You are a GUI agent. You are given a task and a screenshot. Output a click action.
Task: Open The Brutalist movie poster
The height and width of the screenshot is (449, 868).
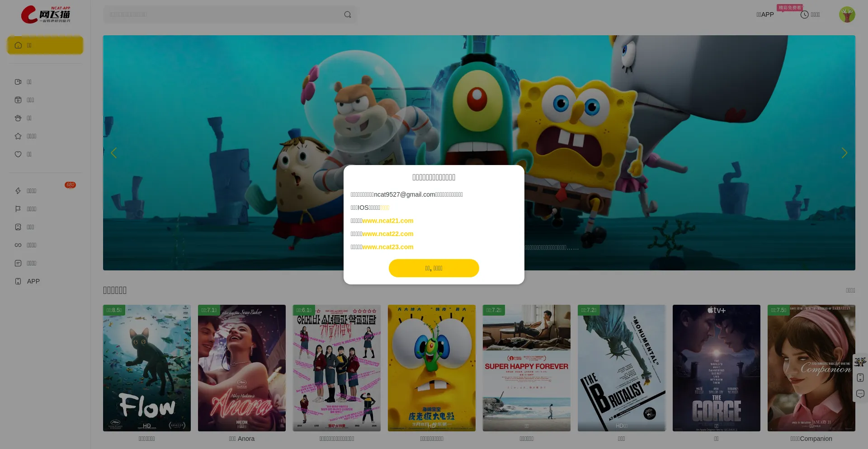pos(622,368)
